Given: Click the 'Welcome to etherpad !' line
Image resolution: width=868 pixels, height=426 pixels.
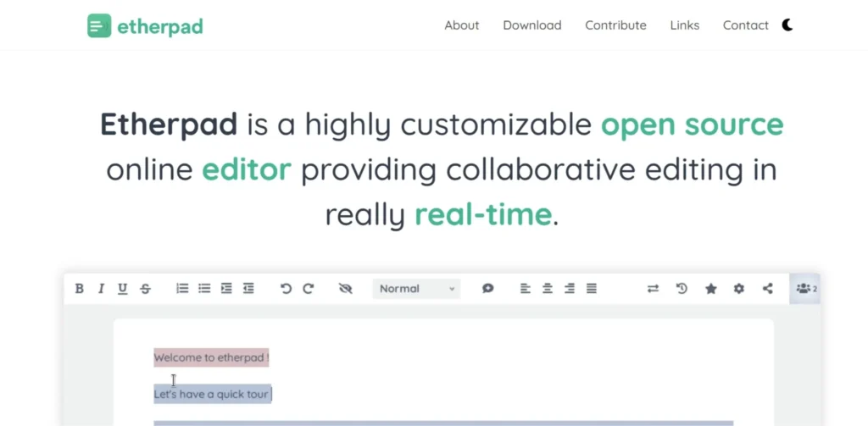Looking at the screenshot, I should click(211, 357).
